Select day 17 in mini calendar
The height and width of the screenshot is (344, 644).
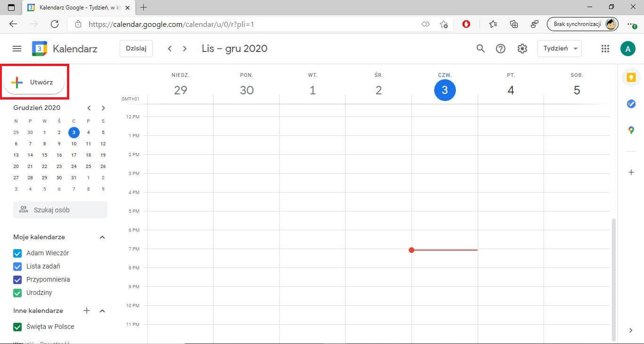click(74, 155)
